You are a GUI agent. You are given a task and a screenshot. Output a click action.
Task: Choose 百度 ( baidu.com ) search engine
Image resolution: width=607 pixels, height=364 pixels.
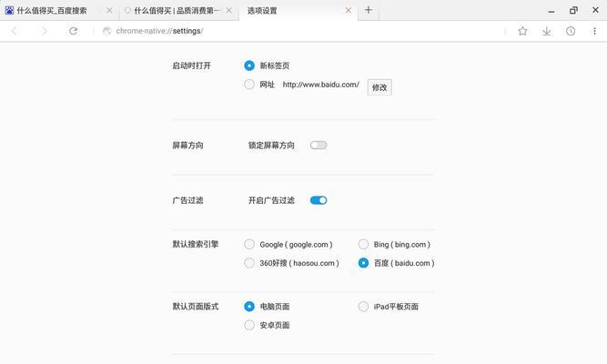pos(363,263)
